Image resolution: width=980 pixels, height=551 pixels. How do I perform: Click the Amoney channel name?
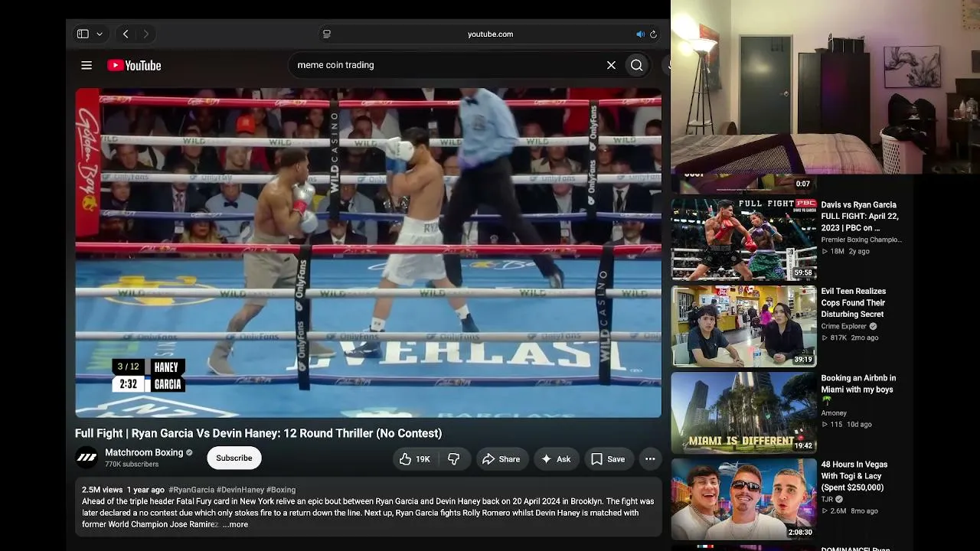click(834, 413)
